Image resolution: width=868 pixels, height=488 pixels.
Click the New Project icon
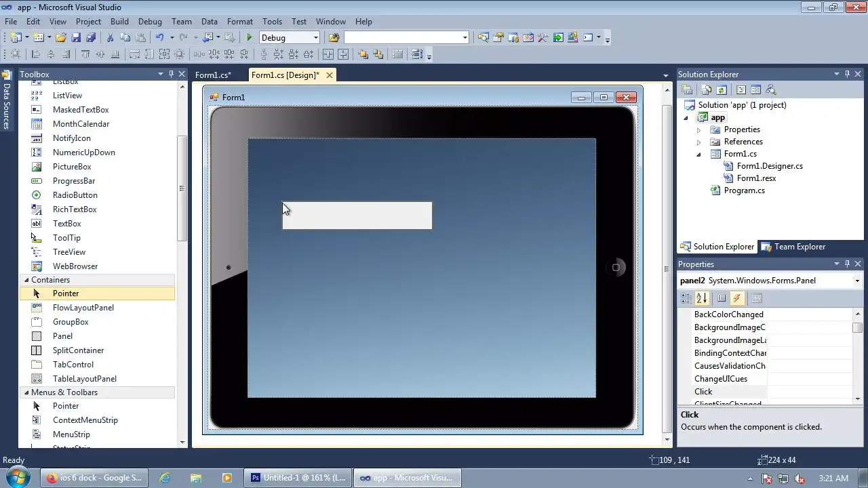(16, 38)
